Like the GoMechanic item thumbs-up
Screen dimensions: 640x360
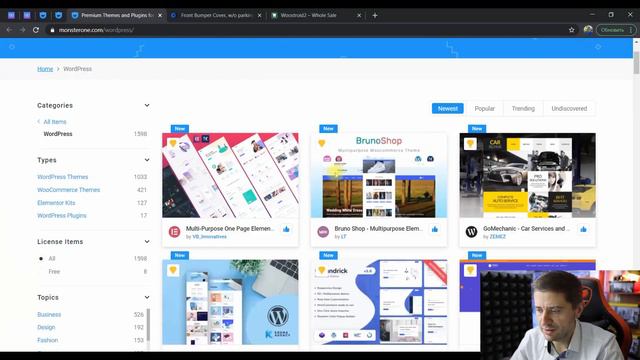coord(583,229)
